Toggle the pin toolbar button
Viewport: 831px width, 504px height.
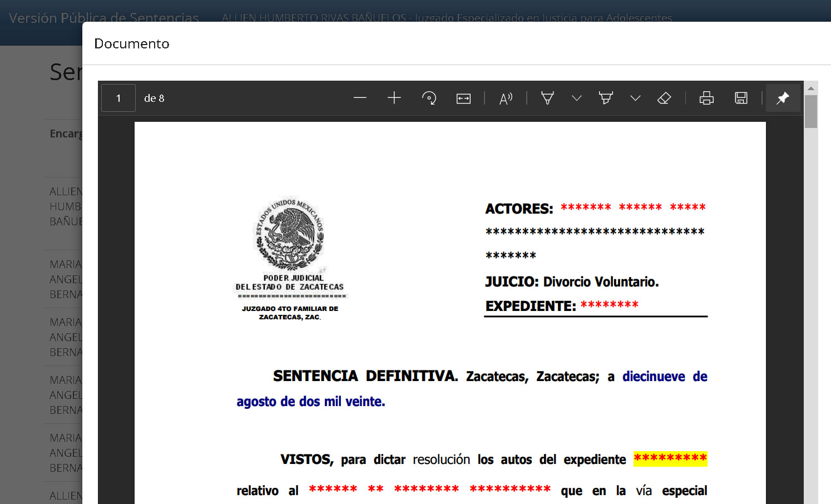783,98
